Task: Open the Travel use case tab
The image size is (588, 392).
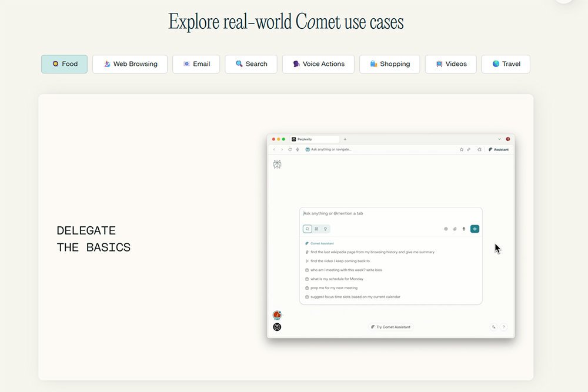Action: (505, 64)
